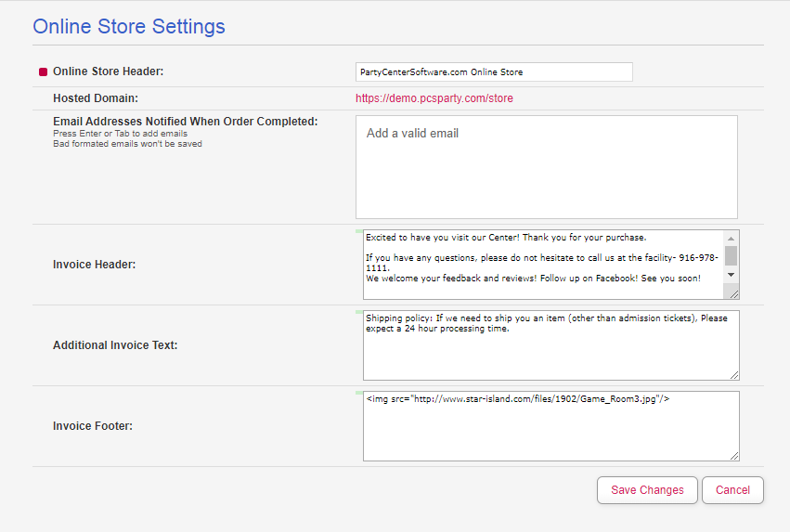Click the green marker atop Invoice Header box
Screen dimensions: 790x532
(358, 231)
